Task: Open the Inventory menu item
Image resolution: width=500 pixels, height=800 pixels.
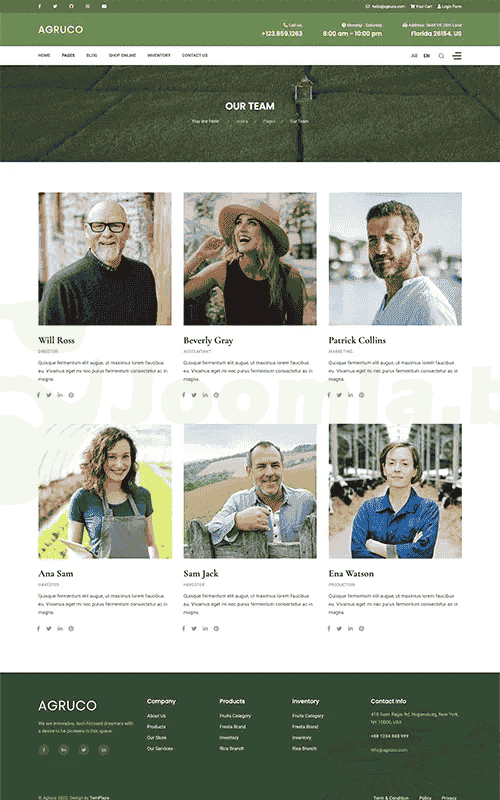Action: pyautogui.click(x=159, y=55)
